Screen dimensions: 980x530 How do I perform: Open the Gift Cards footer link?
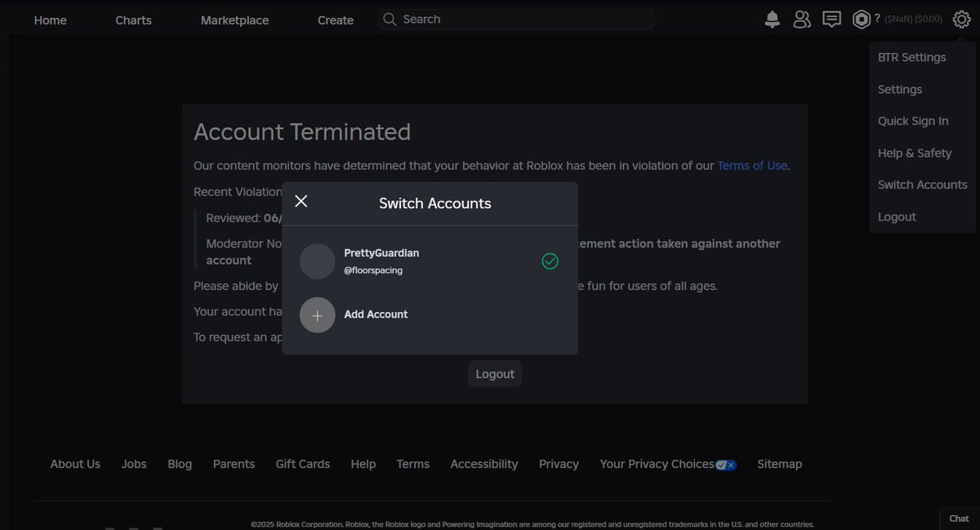click(x=303, y=464)
